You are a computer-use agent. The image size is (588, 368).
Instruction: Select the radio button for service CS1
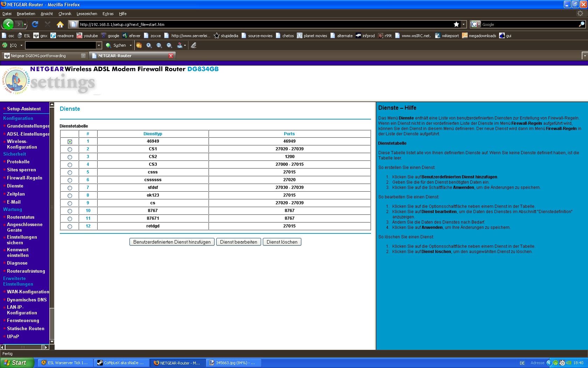(x=70, y=149)
